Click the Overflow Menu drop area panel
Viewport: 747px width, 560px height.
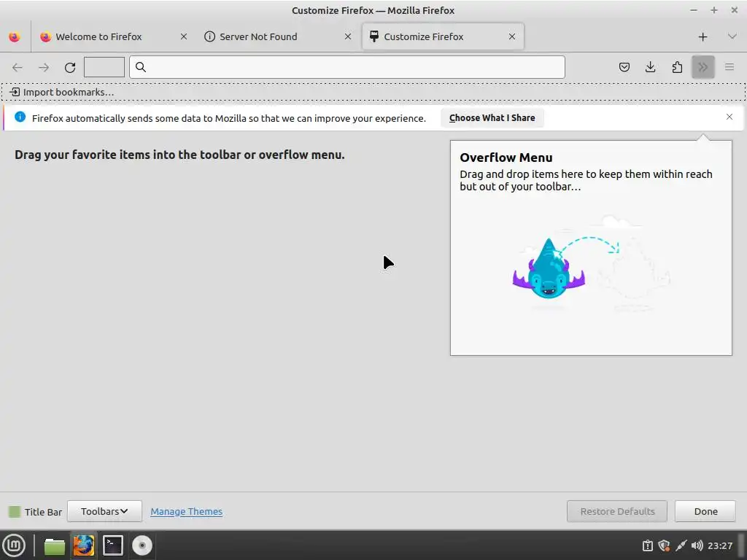(591, 248)
